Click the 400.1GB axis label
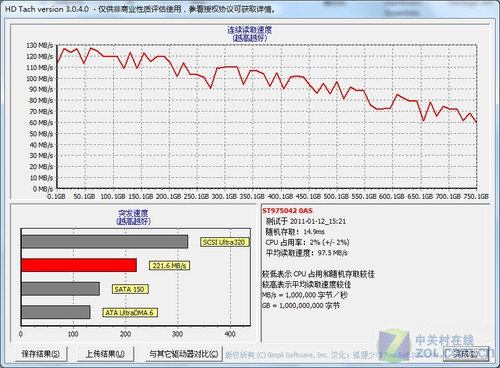The height and width of the screenshot is (368, 500). coord(280,197)
